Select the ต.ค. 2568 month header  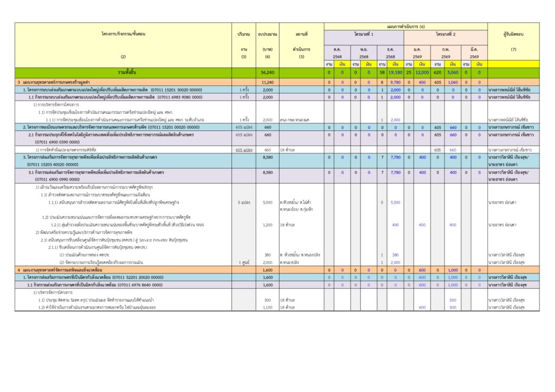(337, 52)
